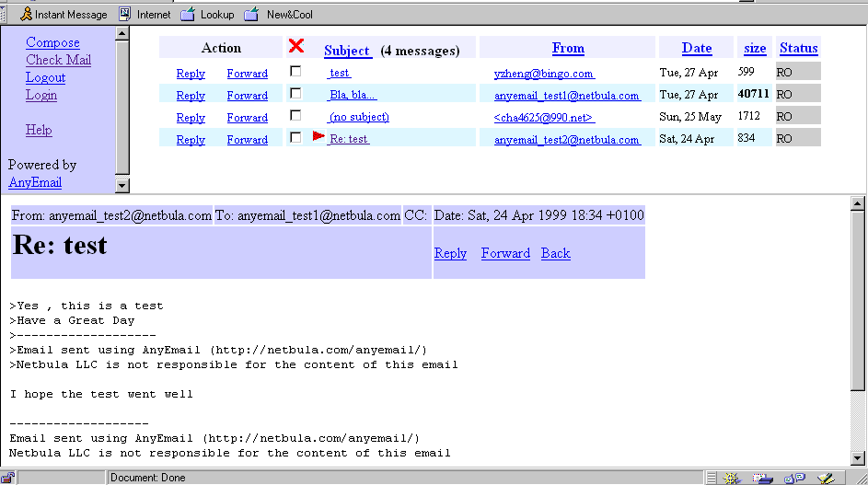Sort messages by the Subject header
The height and width of the screenshot is (485, 868).
346,51
